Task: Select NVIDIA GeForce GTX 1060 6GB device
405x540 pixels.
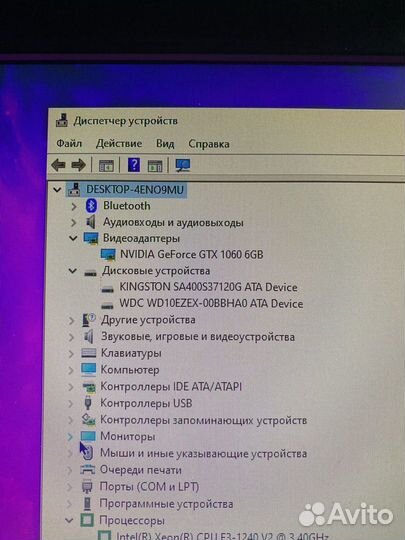Action: (x=191, y=255)
